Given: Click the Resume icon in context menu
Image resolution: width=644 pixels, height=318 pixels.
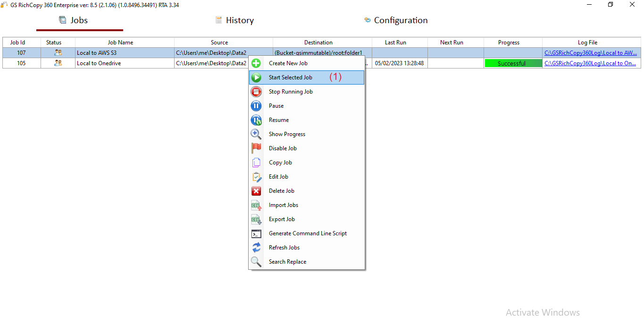Looking at the screenshot, I should tap(256, 120).
